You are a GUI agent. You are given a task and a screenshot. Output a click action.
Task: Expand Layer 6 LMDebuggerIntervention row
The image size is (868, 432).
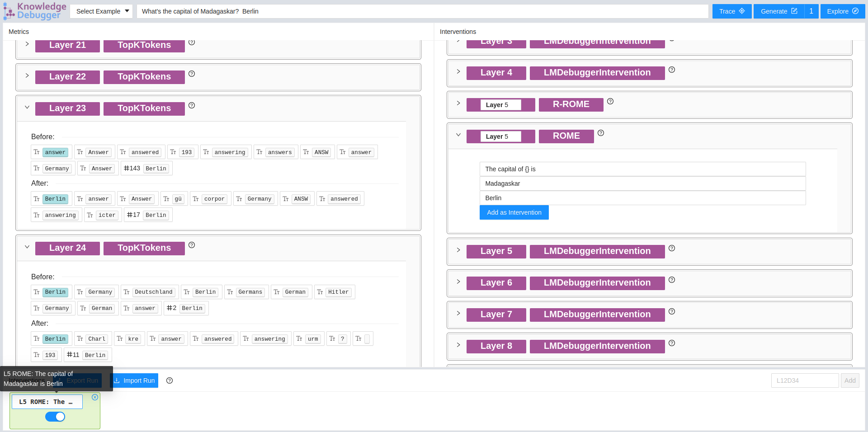pyautogui.click(x=458, y=282)
